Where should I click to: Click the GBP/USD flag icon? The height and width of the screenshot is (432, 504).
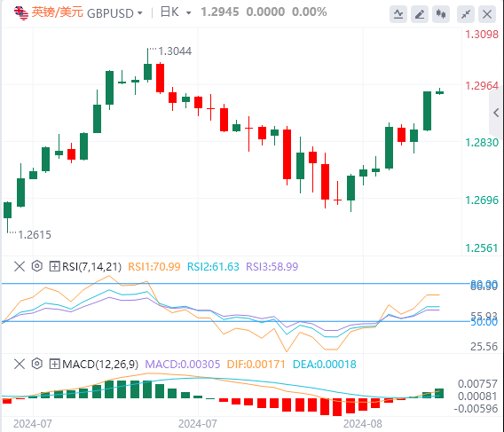point(21,12)
